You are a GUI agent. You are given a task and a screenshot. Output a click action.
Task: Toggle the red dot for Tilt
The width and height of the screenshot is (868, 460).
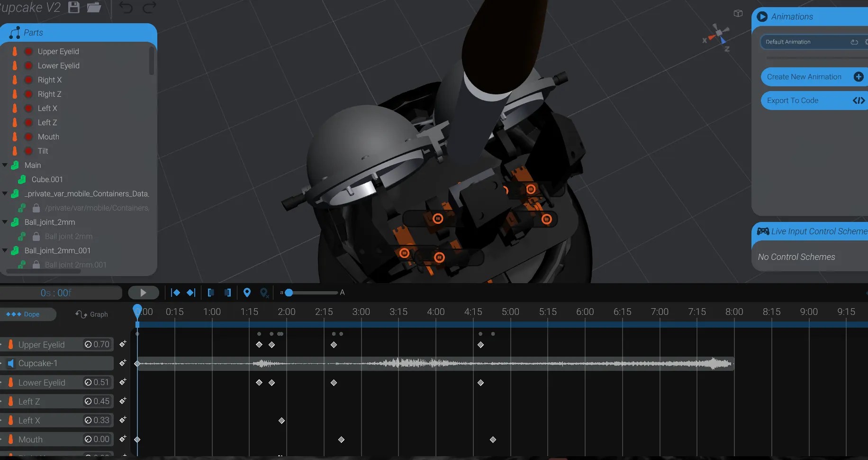28,151
